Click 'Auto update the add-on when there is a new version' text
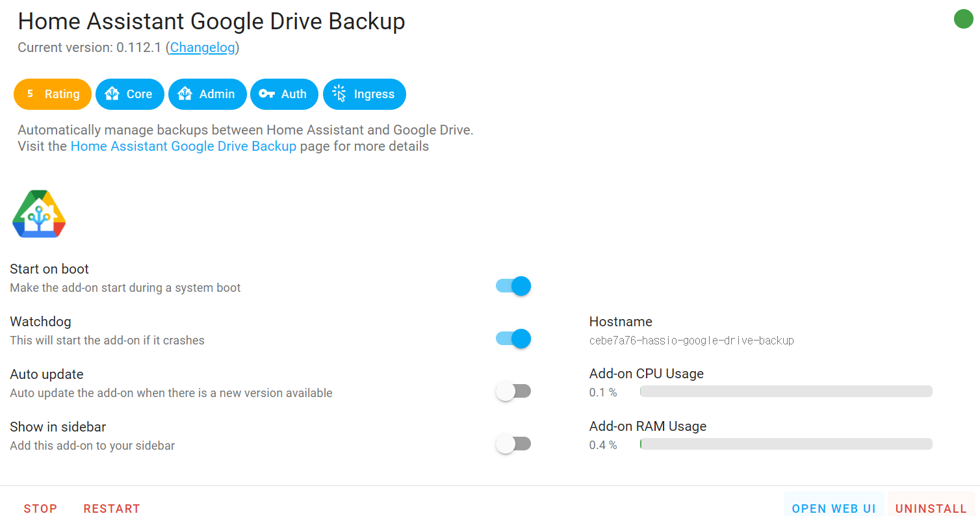Image resolution: width=980 pixels, height=516 pixels. coord(171,393)
